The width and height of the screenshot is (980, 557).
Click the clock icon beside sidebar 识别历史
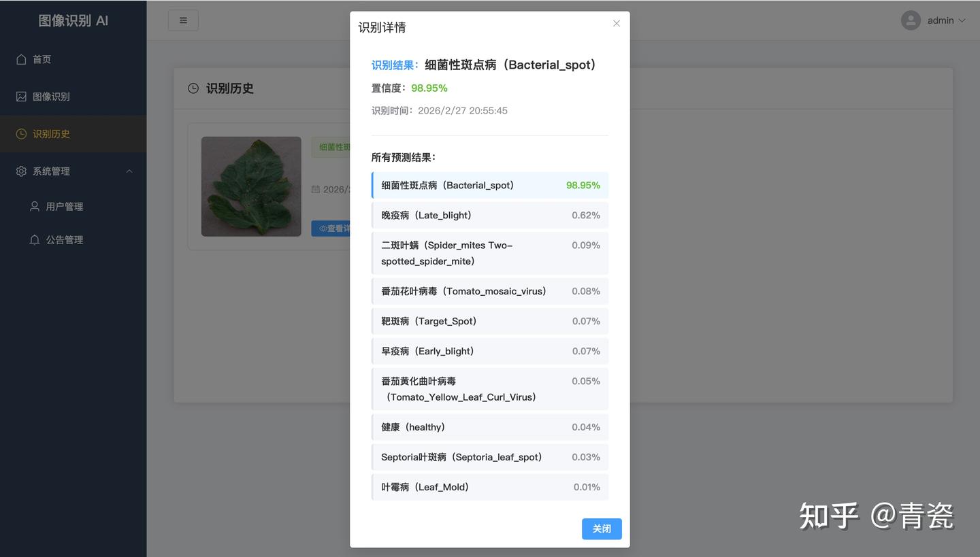coord(21,134)
